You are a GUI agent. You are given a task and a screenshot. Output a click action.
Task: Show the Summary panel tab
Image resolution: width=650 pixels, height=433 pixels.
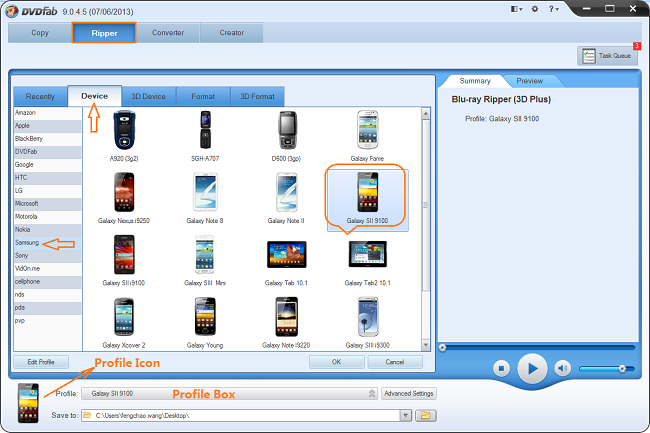(x=475, y=81)
